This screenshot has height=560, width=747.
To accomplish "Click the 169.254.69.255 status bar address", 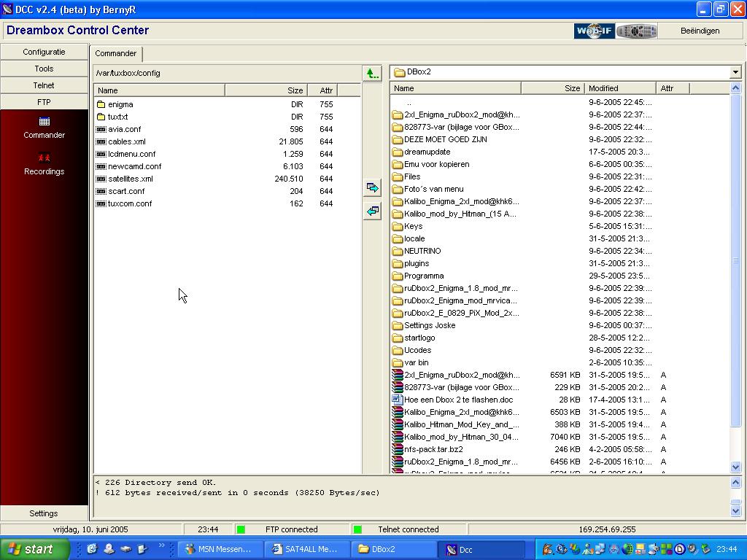I will click(607, 529).
